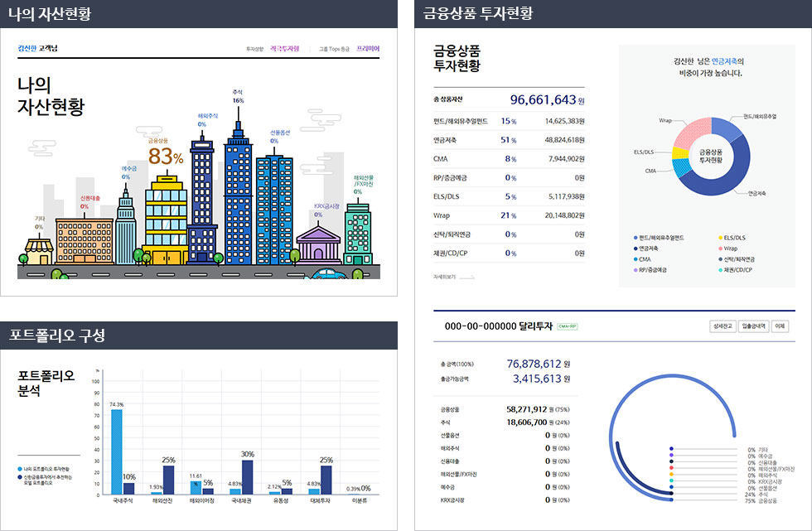Select the 연금저축 row in product table
The image size is (812, 531).
tap(509, 140)
